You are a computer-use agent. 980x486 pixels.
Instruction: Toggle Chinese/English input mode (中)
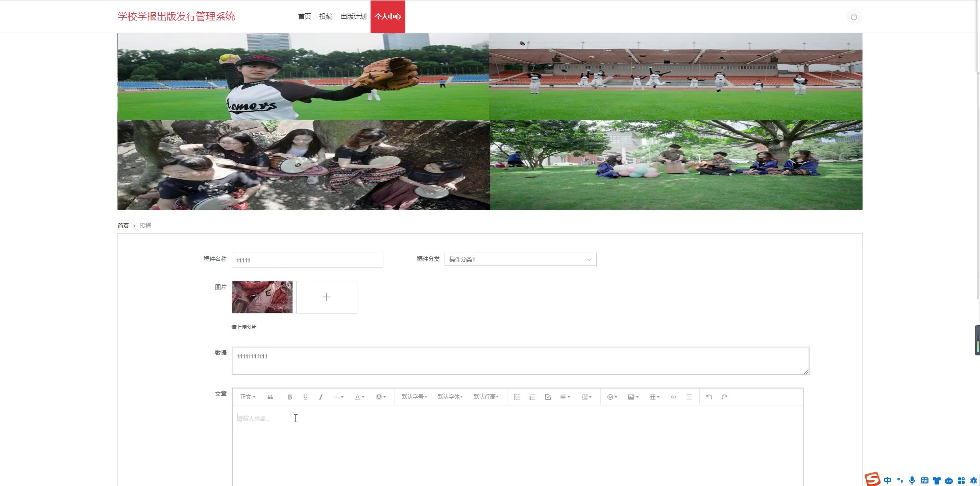(x=888, y=480)
